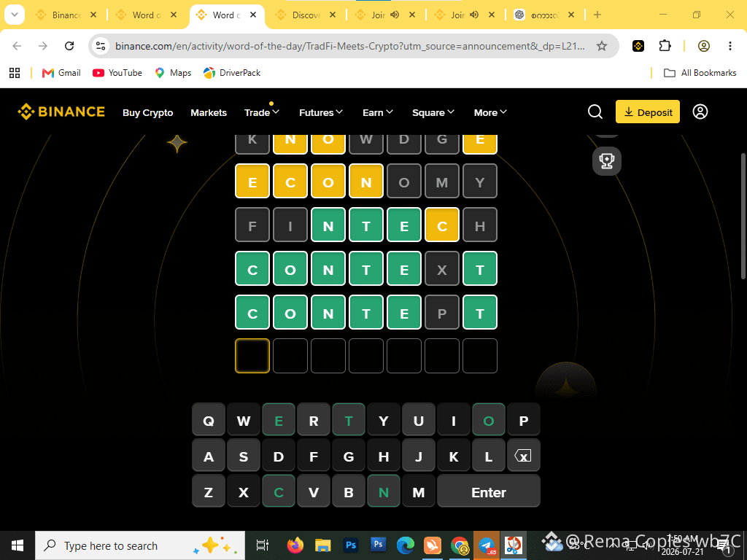
Task: Open Chrome three-dot menu
Action: 729,46
